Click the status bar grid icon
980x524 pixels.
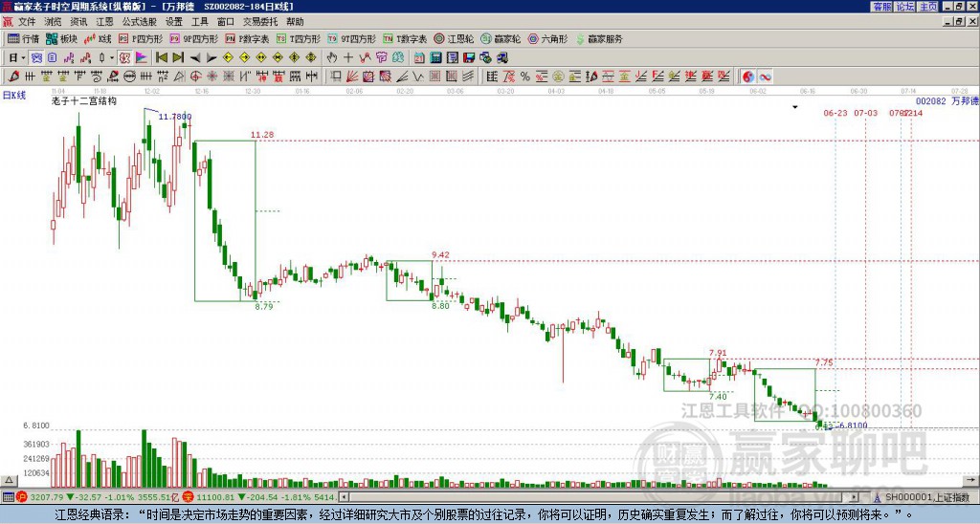point(8,497)
